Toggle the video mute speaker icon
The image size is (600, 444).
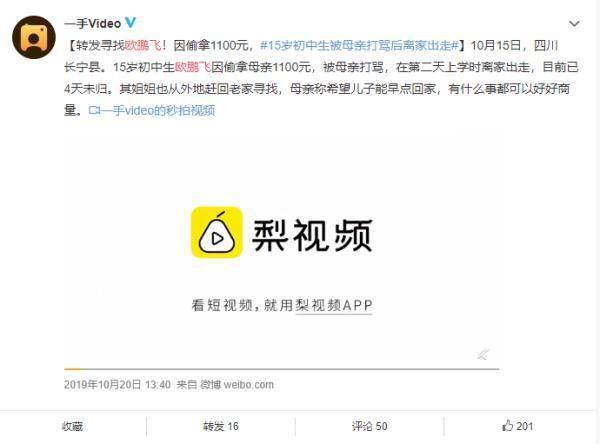tap(483, 354)
